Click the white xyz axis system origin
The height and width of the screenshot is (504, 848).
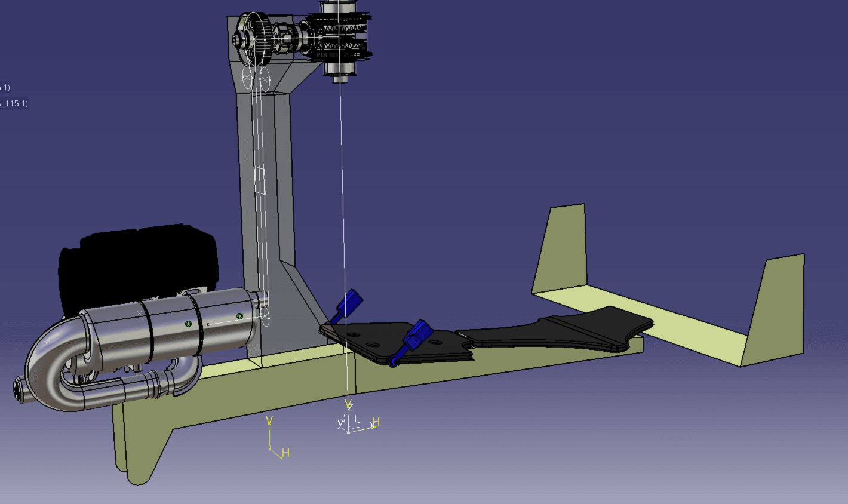[x=349, y=431]
